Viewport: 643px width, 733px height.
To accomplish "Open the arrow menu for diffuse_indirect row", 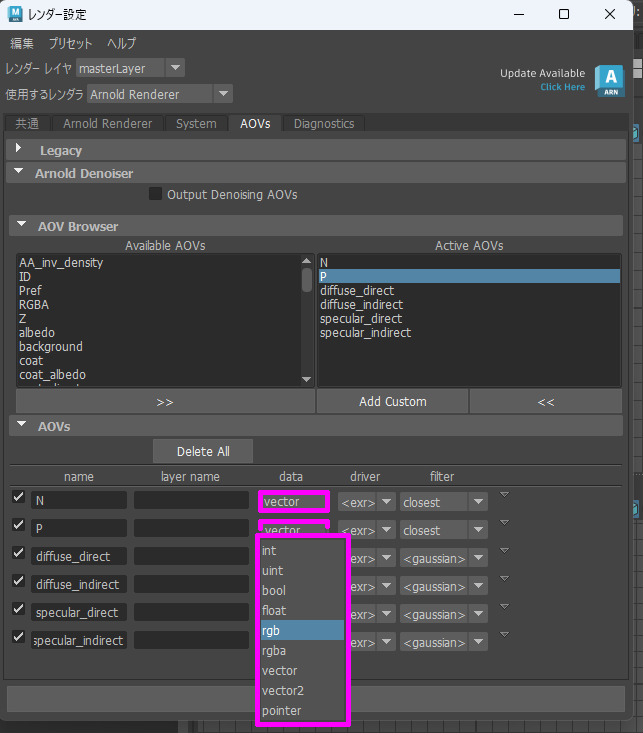I will (504, 579).
